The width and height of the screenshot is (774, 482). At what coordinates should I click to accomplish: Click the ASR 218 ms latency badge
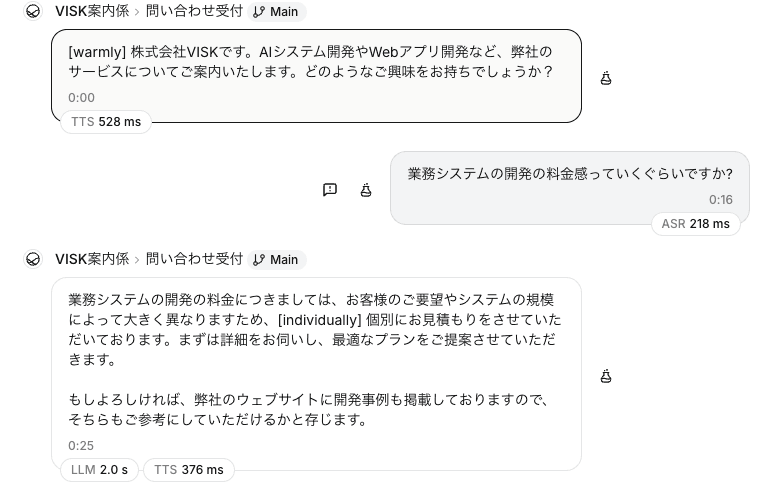pyautogui.click(x=696, y=224)
